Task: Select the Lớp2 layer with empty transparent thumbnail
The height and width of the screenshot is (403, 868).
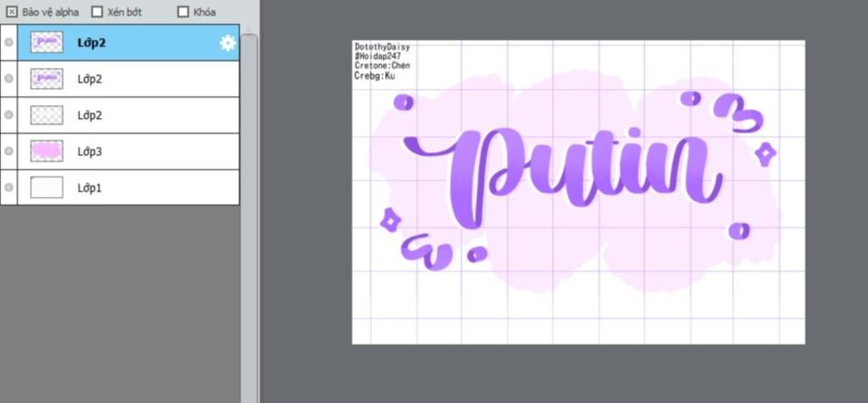Action: pos(129,115)
